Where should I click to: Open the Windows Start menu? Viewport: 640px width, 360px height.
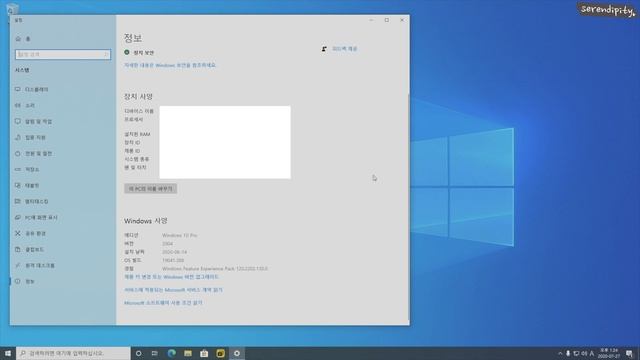8,353
